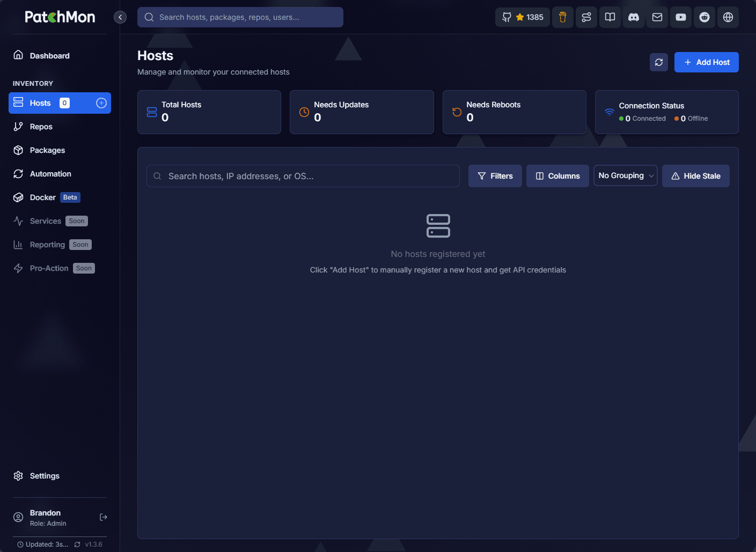Click the globe website icon
Screen dimensions: 756x552
pos(728,17)
